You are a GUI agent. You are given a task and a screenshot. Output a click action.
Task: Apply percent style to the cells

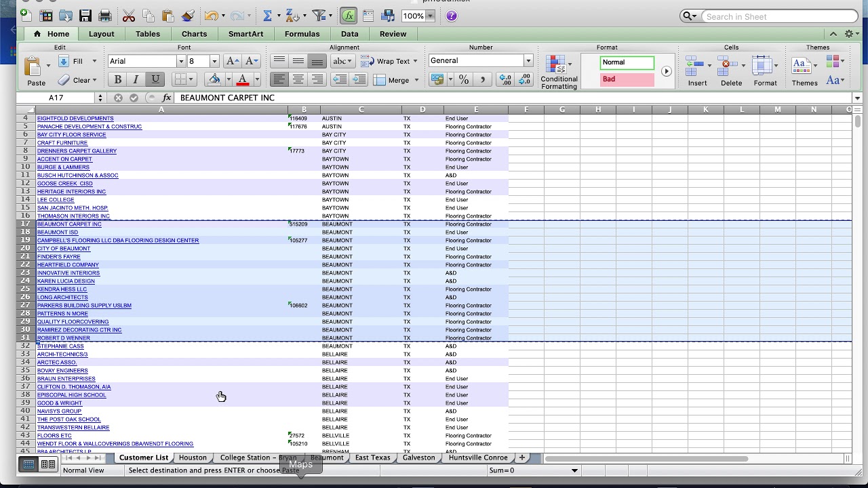point(464,79)
